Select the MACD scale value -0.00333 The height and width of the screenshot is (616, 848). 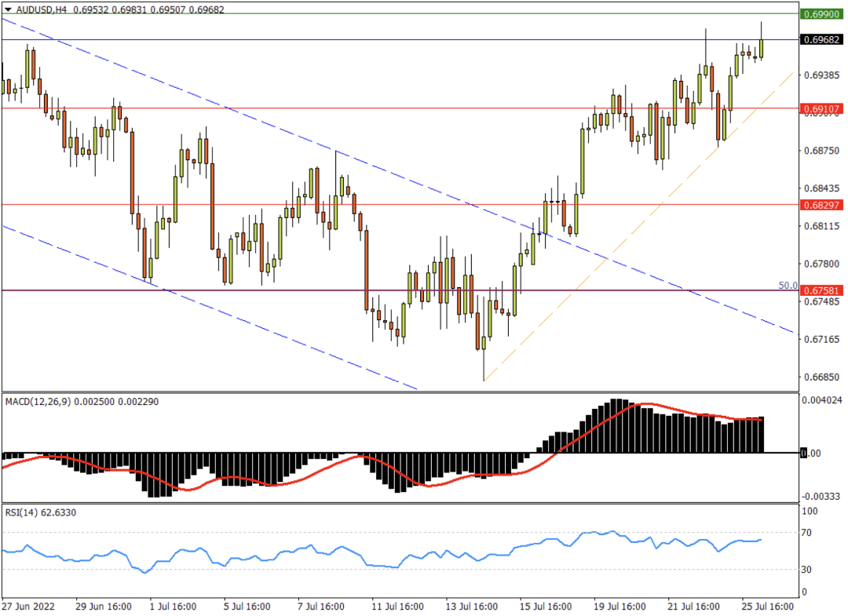(822, 496)
